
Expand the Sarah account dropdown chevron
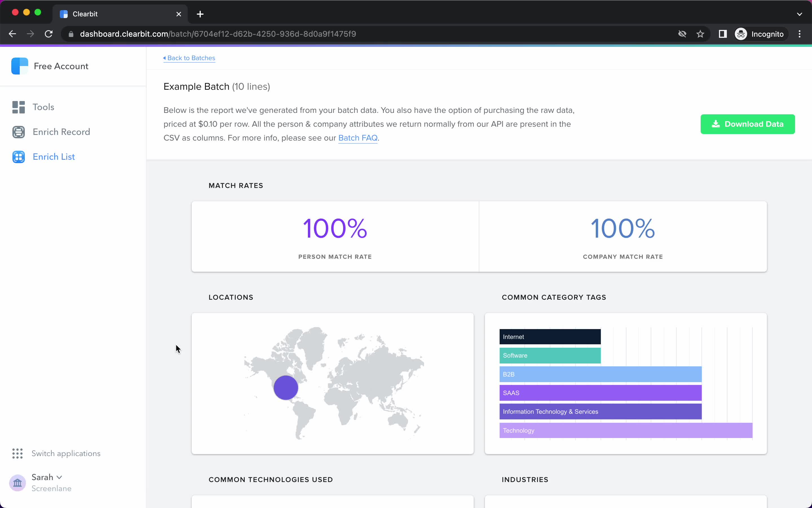coord(59,477)
